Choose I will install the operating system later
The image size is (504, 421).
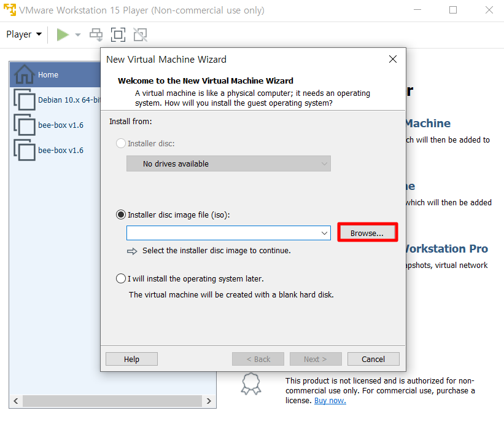coord(121,278)
